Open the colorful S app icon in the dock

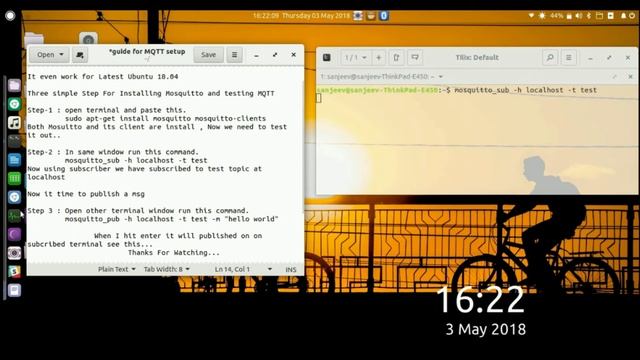click(14, 271)
